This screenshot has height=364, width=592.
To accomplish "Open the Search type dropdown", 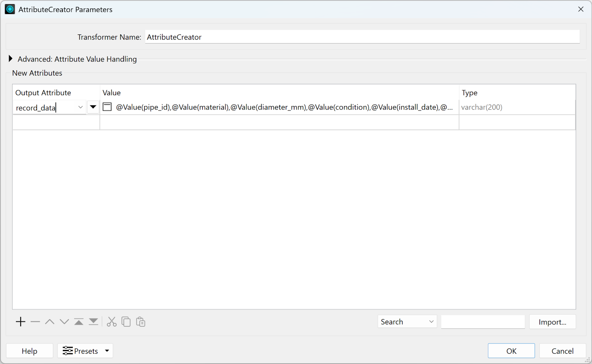I will coord(407,321).
